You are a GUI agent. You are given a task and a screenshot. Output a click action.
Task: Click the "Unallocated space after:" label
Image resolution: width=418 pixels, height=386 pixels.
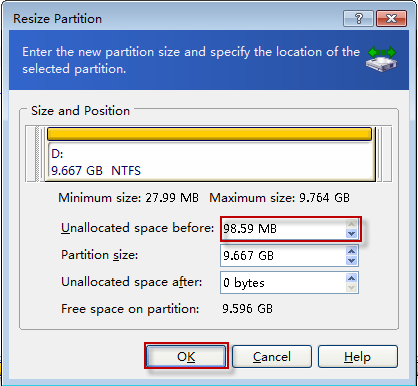click(x=132, y=282)
